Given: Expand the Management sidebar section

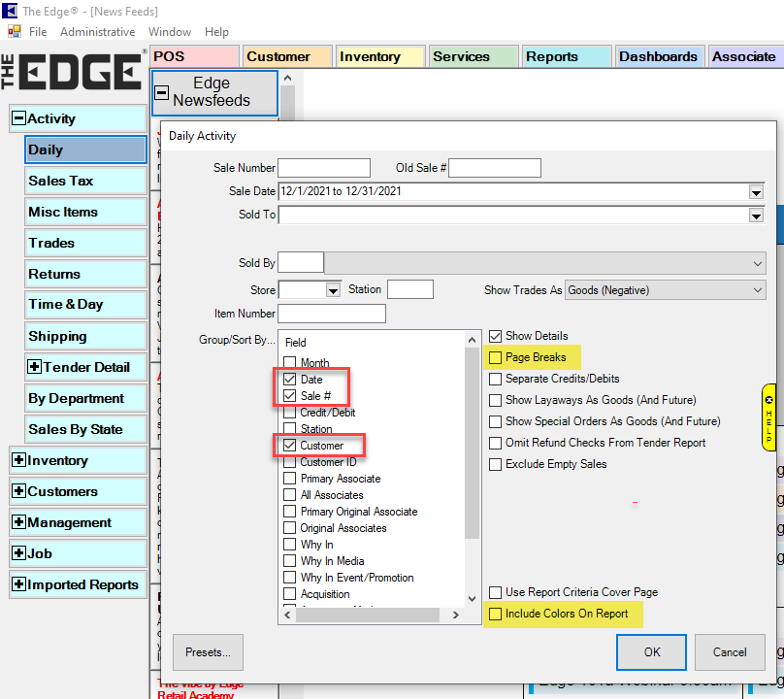Looking at the screenshot, I should [18, 522].
